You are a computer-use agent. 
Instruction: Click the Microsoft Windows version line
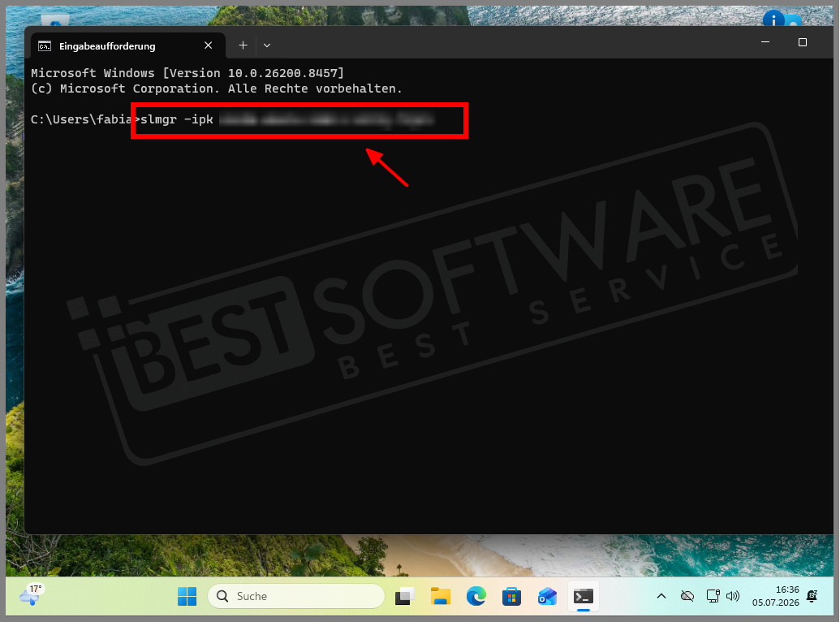pyautogui.click(x=187, y=73)
